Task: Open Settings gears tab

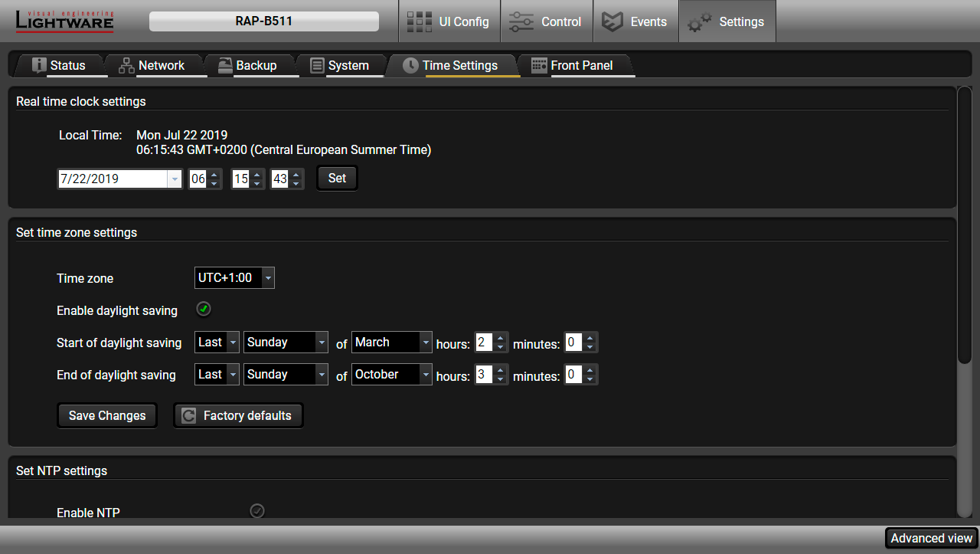Action: pos(727,21)
